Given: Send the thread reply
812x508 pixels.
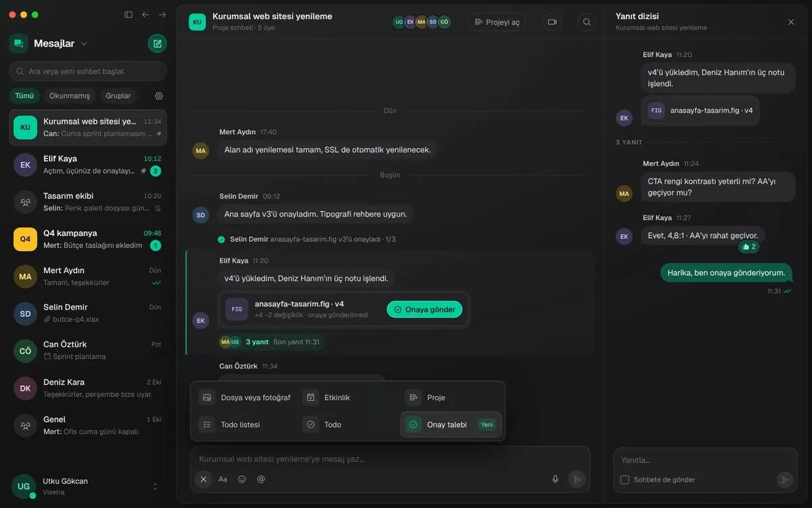Looking at the screenshot, I should (x=785, y=480).
